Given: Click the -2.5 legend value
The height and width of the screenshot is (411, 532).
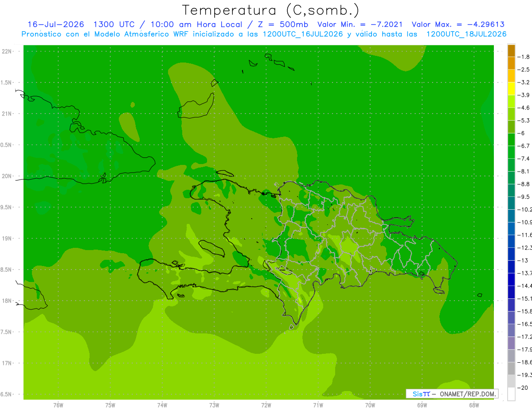Looking at the screenshot, I should (x=524, y=70).
